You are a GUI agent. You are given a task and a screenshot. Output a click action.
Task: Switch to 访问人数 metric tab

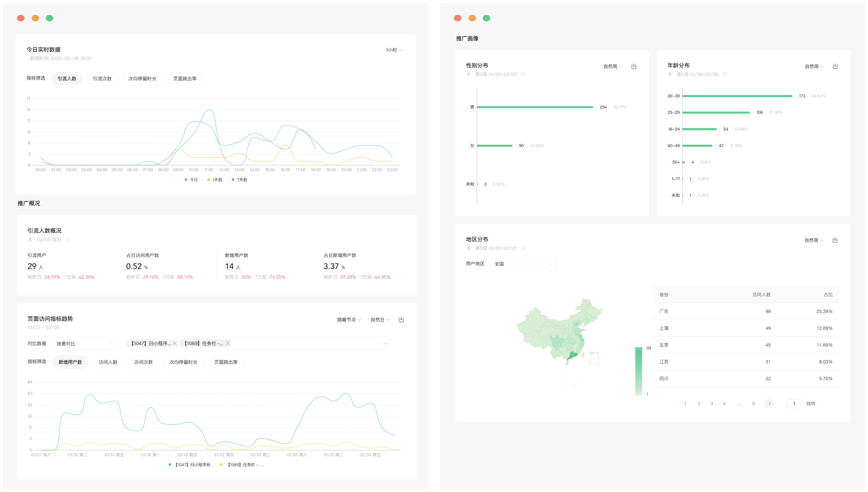click(x=108, y=362)
